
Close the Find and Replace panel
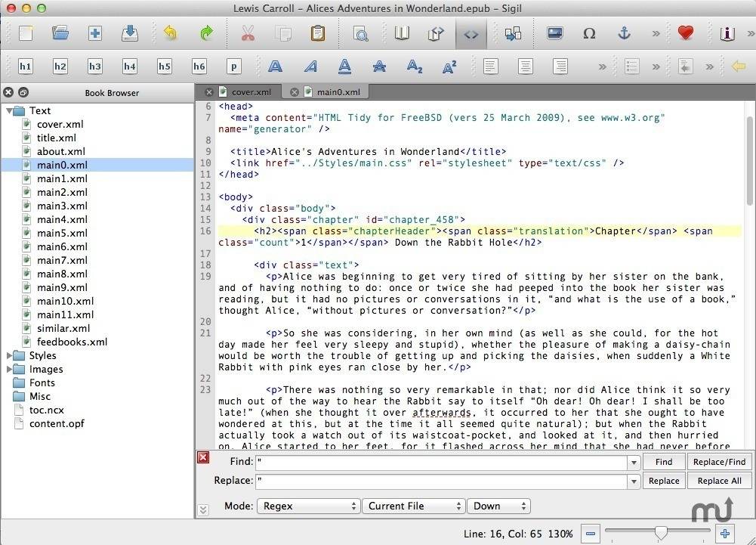point(203,457)
